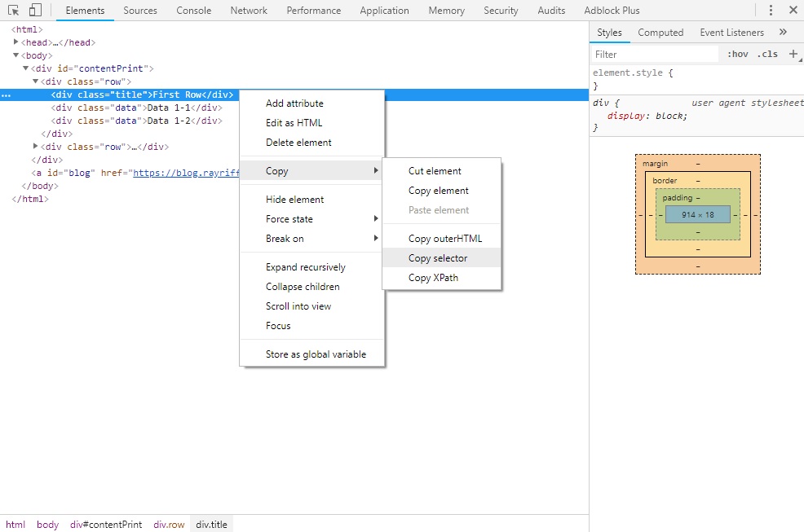Activate the inspect element picker icon
This screenshot has width=804, height=532.
[x=13, y=11]
